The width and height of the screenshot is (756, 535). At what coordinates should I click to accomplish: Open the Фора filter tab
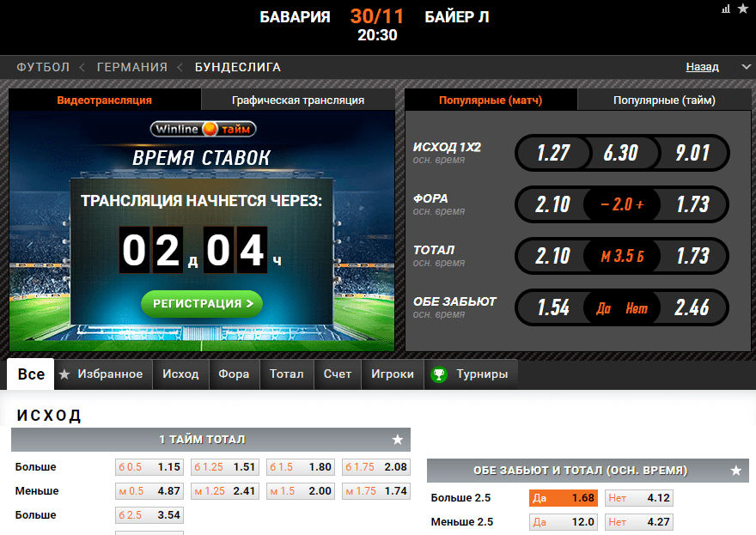pos(234,374)
